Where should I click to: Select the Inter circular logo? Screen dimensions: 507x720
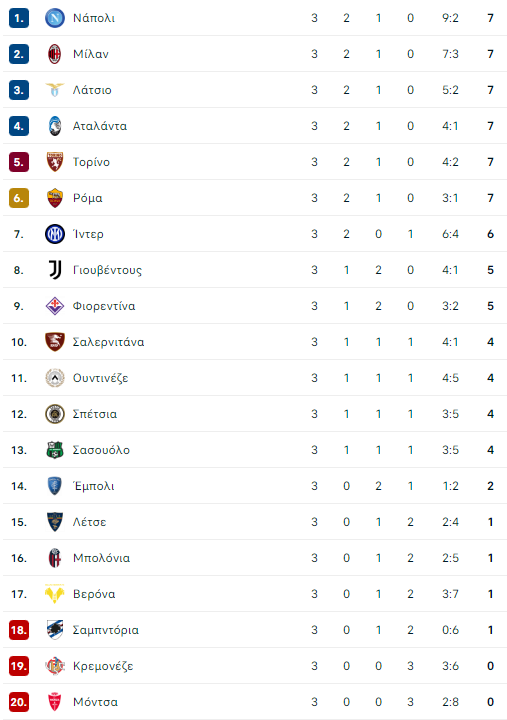[x=55, y=234]
